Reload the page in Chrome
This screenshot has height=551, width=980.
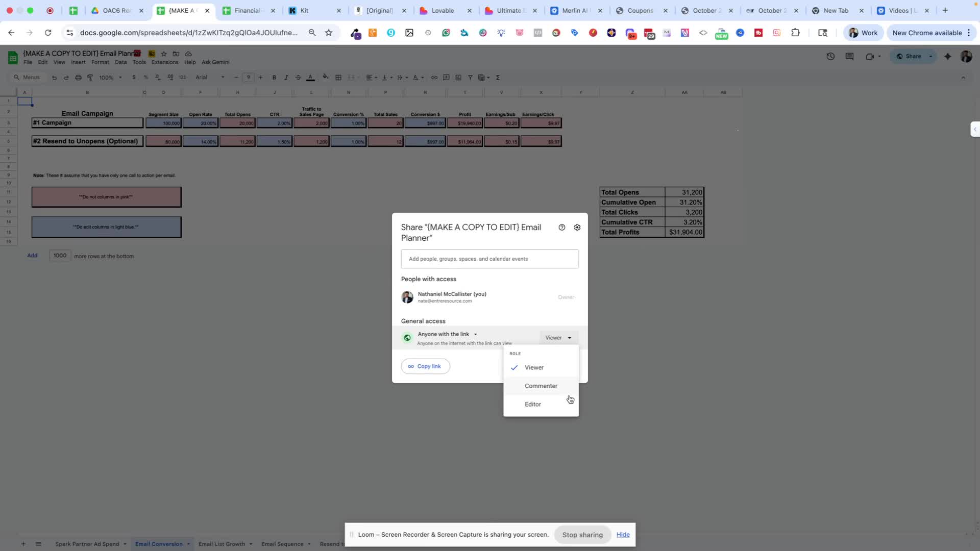[48, 33]
